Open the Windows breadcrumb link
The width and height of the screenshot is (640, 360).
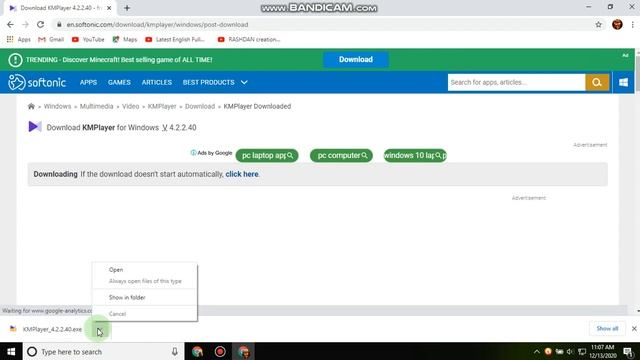pyautogui.click(x=57, y=106)
